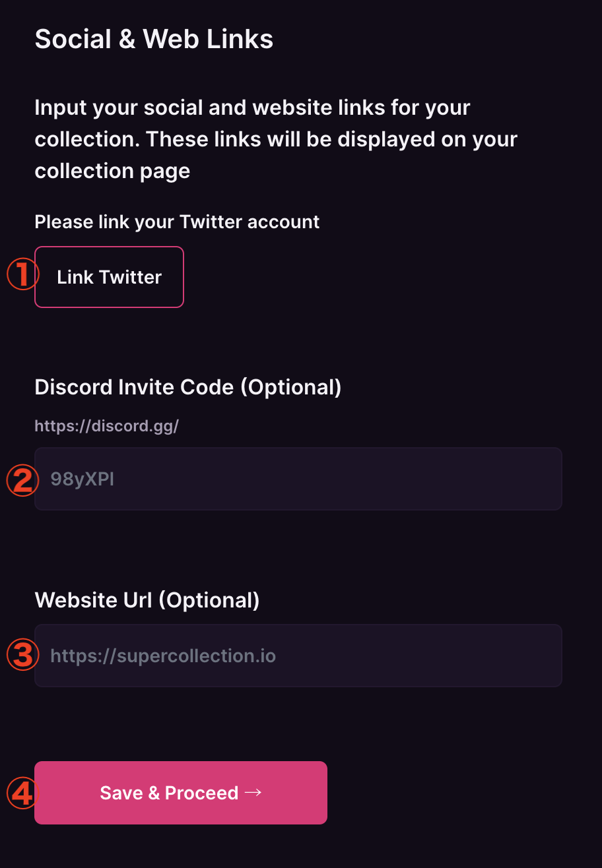
Task: Click the Link Twitter button
Action: coord(109,277)
